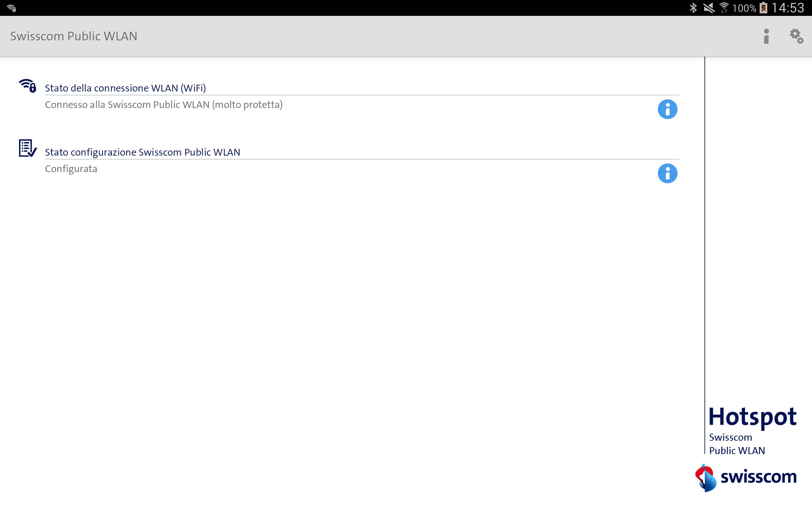Tap the WiFi signal icon in status bar
This screenshot has width=812, height=508.
point(724,8)
